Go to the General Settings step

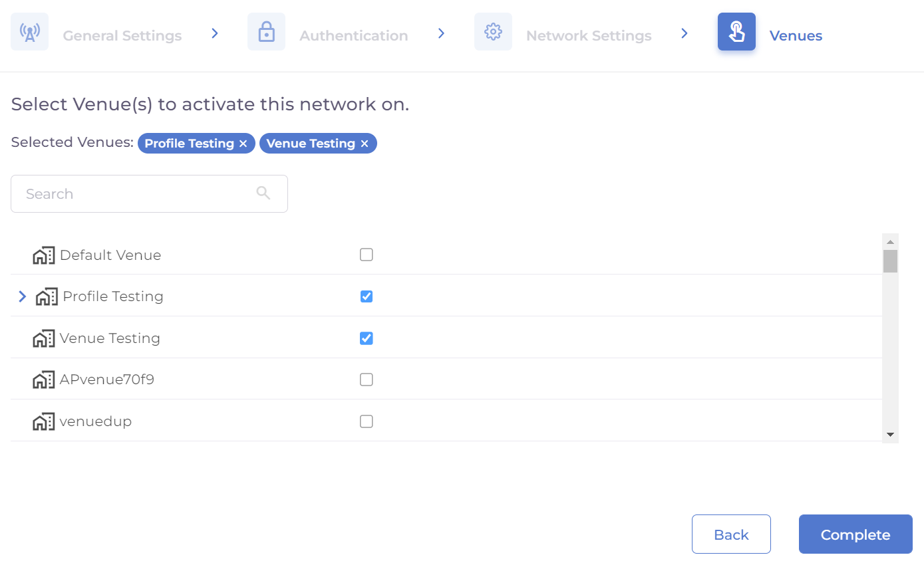(122, 36)
